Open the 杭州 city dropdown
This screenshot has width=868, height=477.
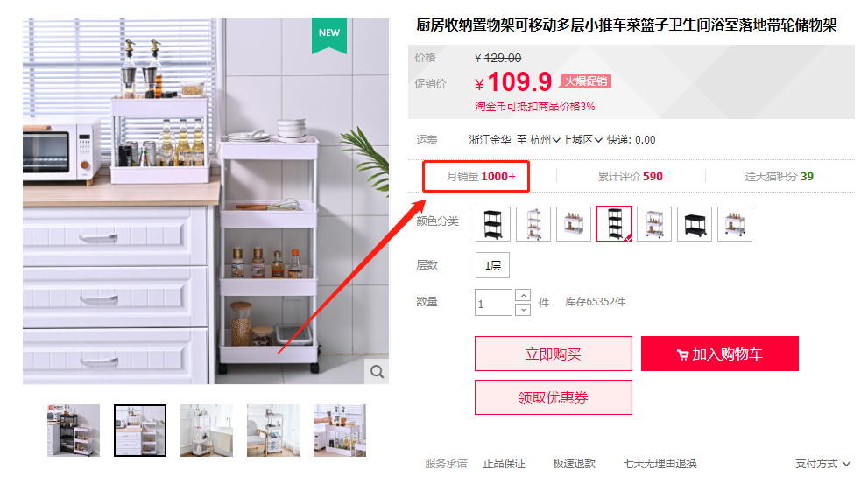pyautogui.click(x=546, y=140)
